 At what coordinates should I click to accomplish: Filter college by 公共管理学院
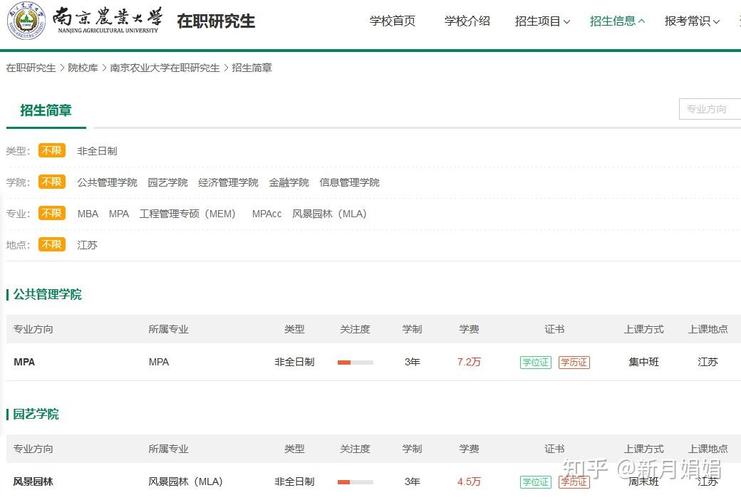click(x=107, y=182)
